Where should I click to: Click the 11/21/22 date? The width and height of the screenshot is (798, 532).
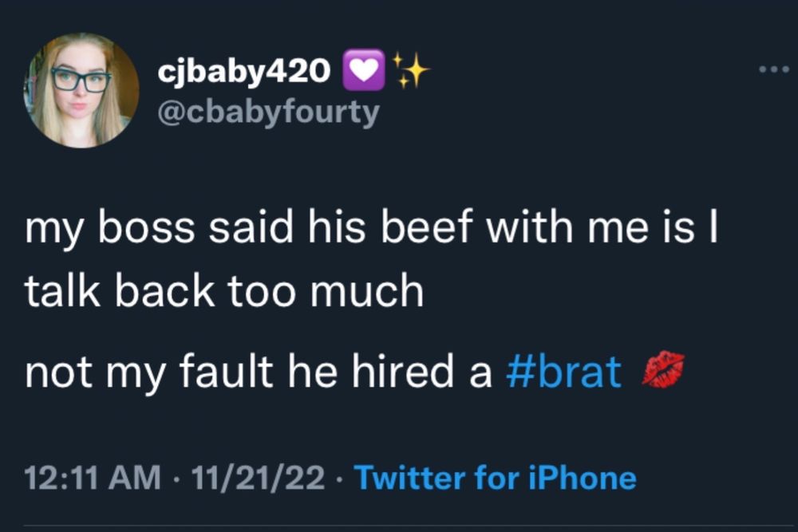click(258, 478)
